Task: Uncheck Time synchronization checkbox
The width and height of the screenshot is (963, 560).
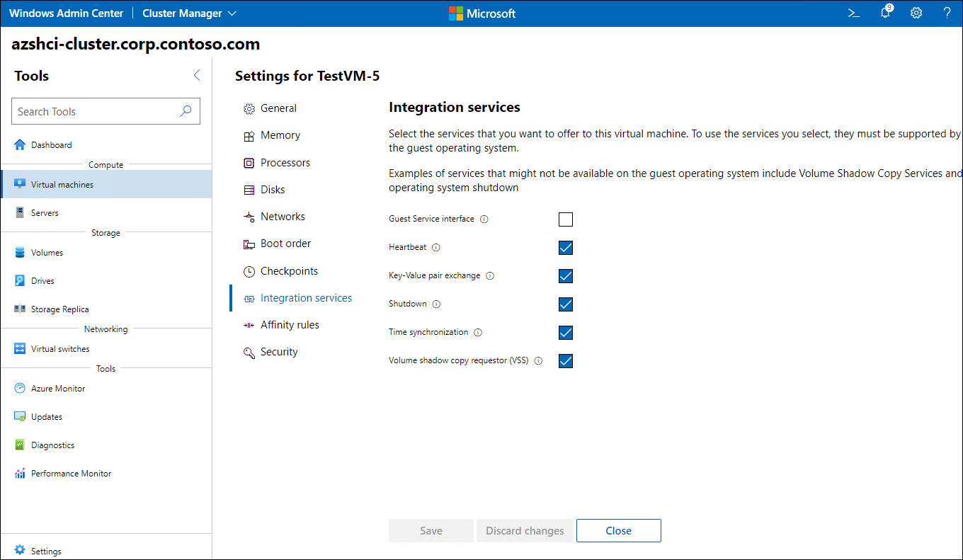Action: click(x=565, y=333)
